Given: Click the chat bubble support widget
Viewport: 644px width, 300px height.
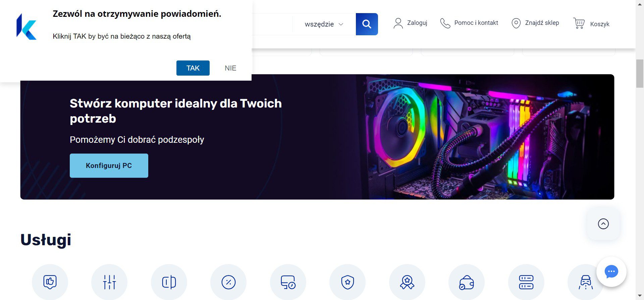Looking at the screenshot, I should tap(611, 272).
